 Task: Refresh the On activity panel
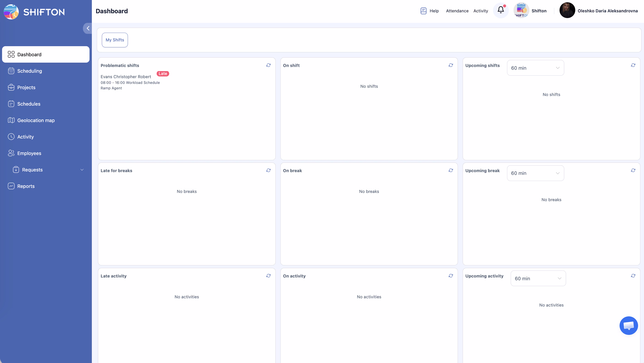451,276
